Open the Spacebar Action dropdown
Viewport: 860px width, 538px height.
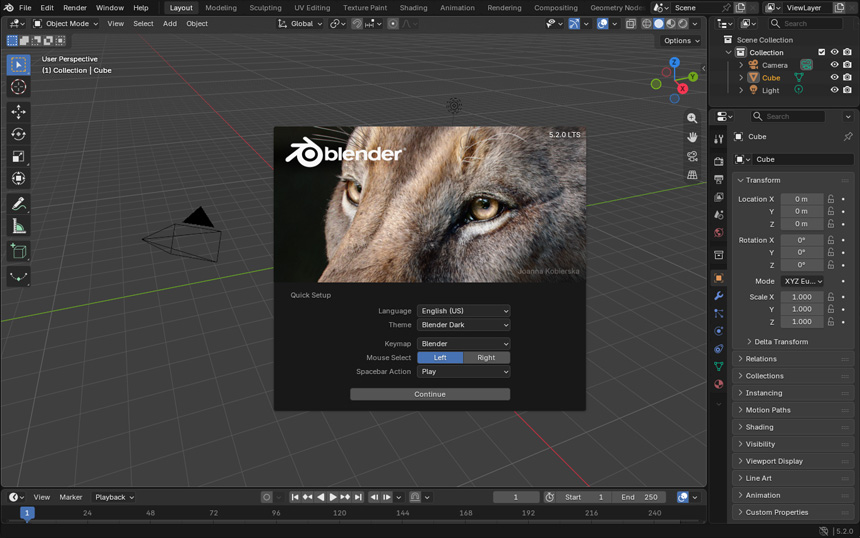pyautogui.click(x=463, y=372)
